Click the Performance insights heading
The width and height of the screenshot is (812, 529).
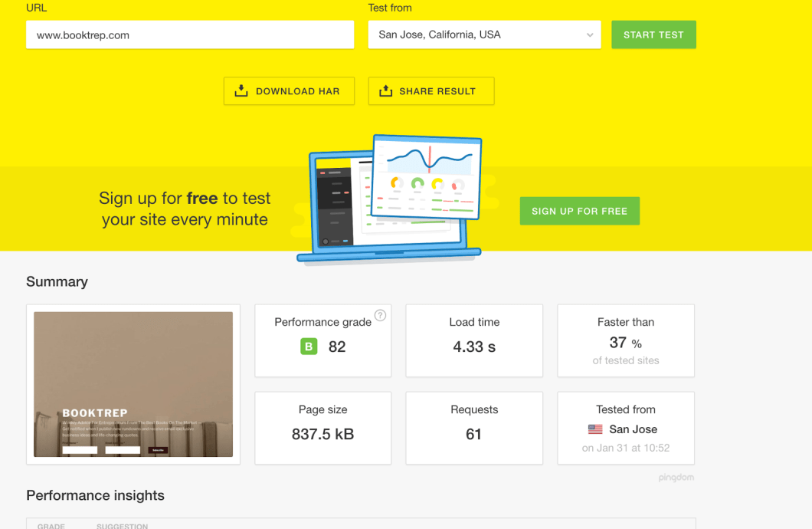click(x=95, y=495)
